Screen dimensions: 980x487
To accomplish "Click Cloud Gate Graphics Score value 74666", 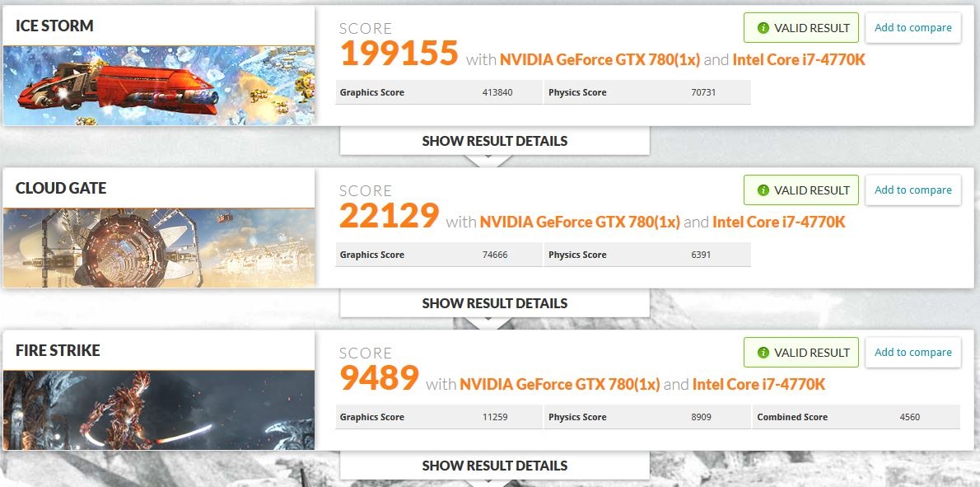I will [x=495, y=255].
